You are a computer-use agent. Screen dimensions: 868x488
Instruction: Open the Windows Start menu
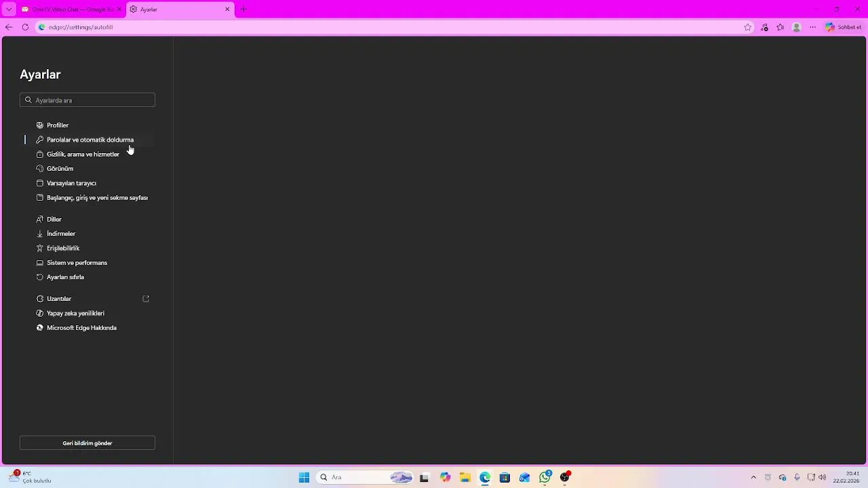(x=304, y=478)
